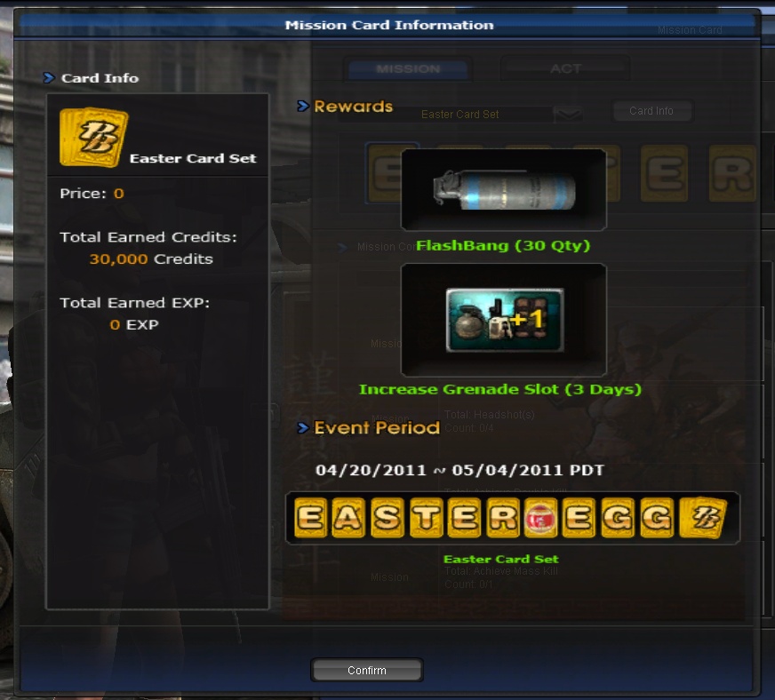The width and height of the screenshot is (775, 700).
Task: Click the FlashBang grenade reward image
Action: pos(504,190)
